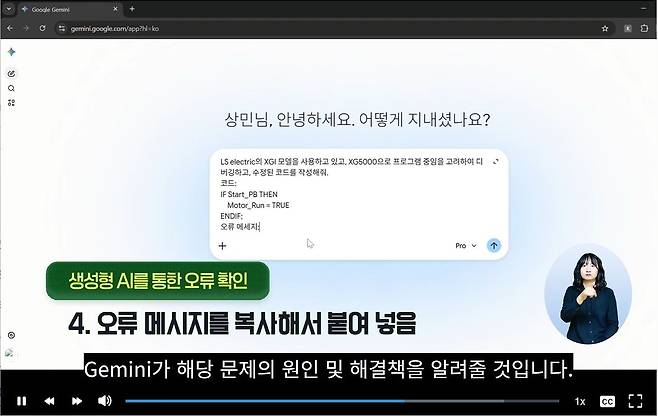Click the greeting '상민님, 안녕하세요' heading

(358, 120)
